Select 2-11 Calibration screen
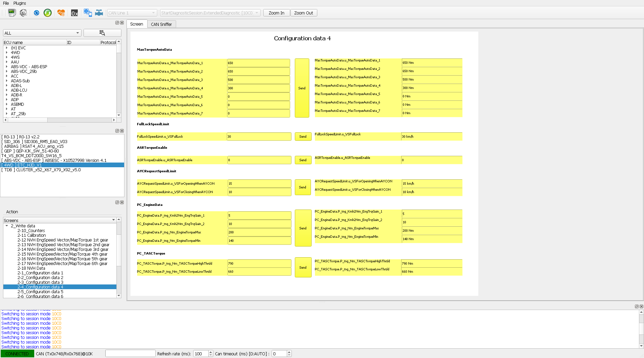Viewport: 644px width, 358px height. tap(32, 235)
